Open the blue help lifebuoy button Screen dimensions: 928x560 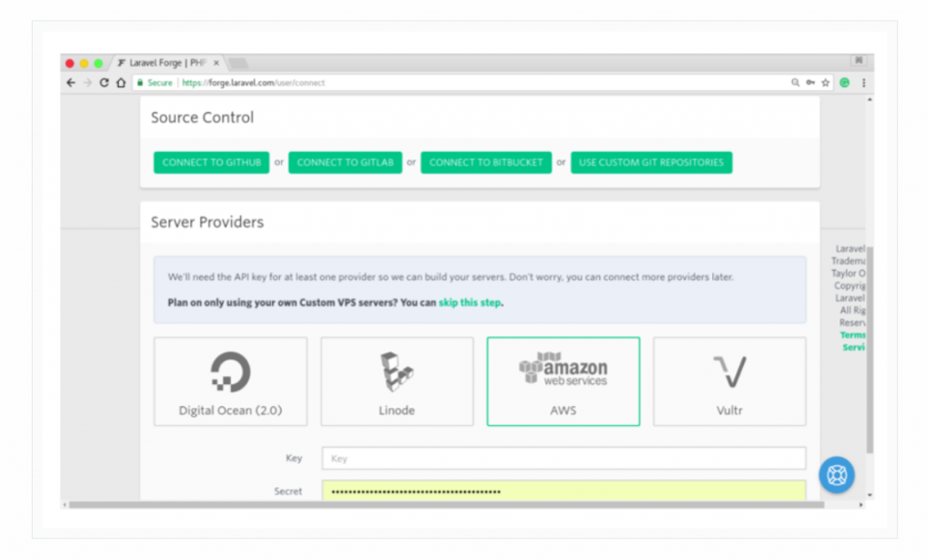point(836,475)
